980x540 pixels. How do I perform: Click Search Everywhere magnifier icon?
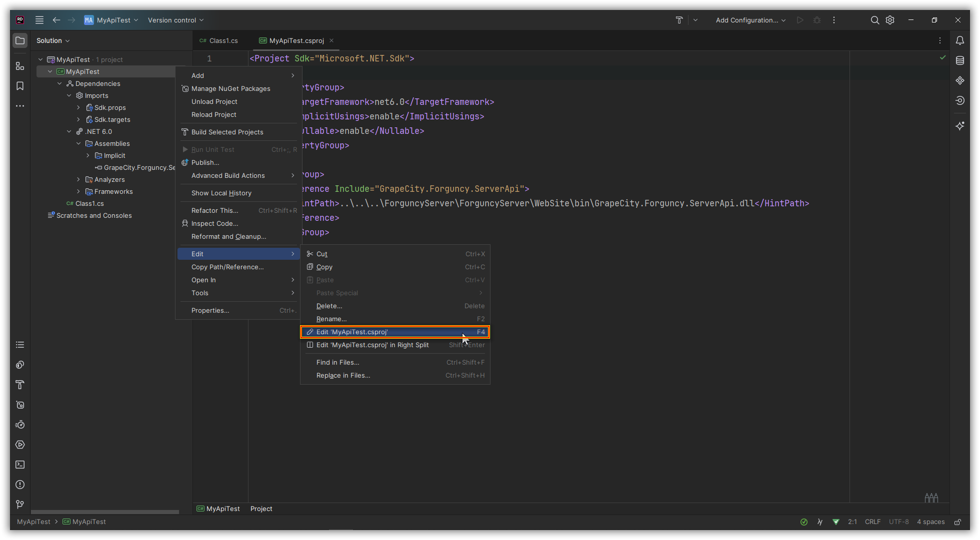tap(874, 20)
